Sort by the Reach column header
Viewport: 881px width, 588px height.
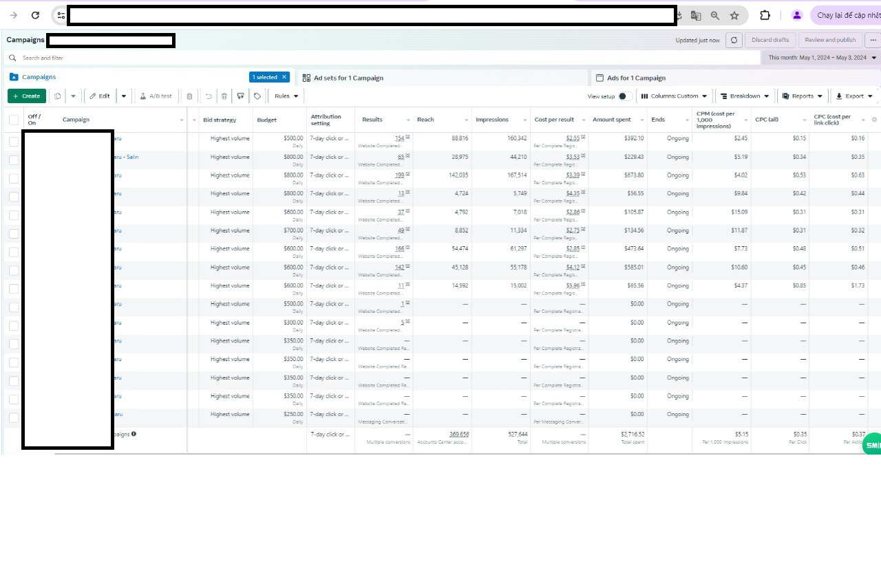tap(425, 120)
